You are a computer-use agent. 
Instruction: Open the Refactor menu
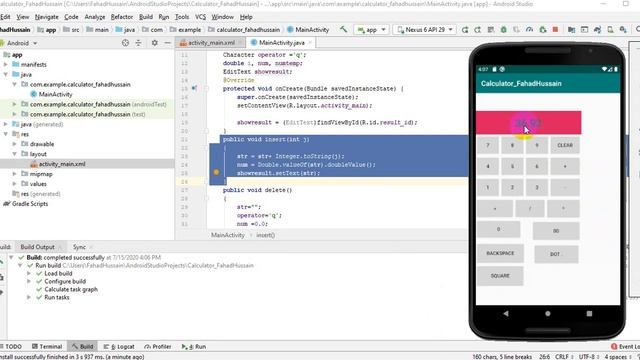(122, 17)
